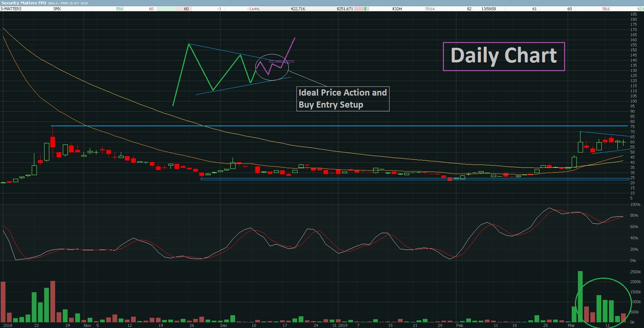This screenshot has width=644, height=328.
Task: Click the 82 trades count cell
Action: [469, 9]
